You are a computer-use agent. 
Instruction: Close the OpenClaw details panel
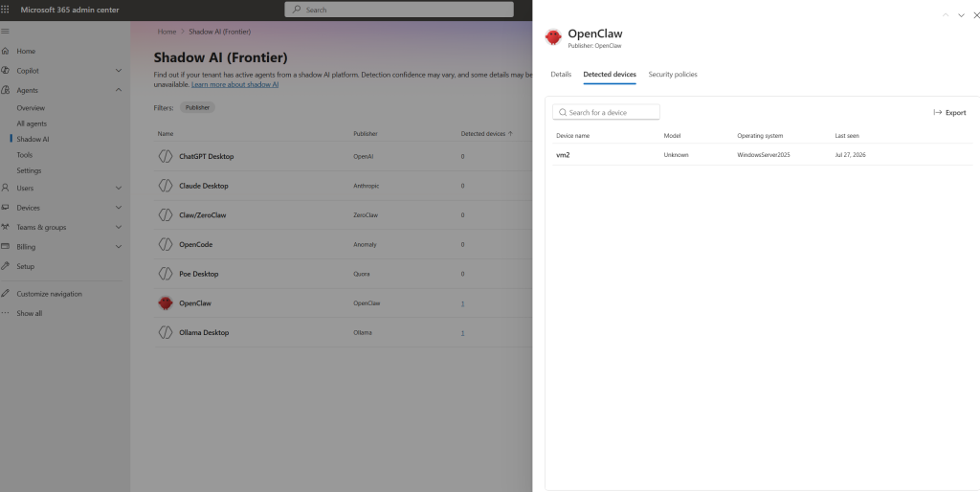pos(976,15)
